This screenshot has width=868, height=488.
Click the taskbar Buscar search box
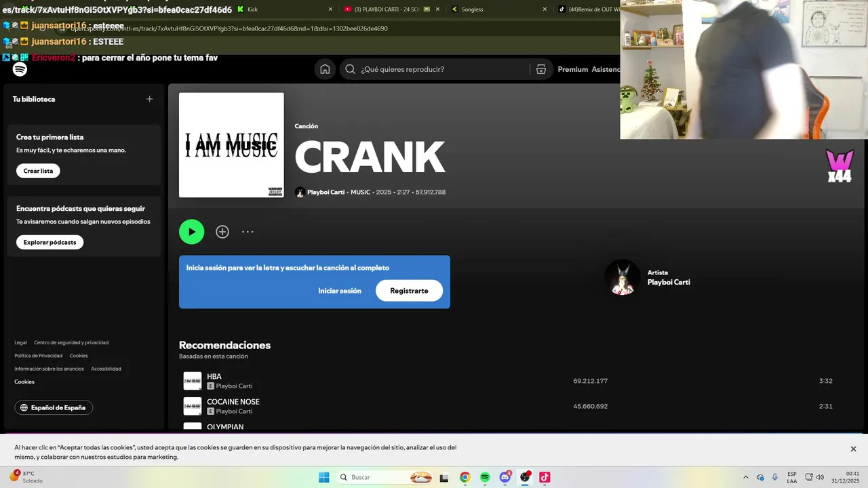384,477
